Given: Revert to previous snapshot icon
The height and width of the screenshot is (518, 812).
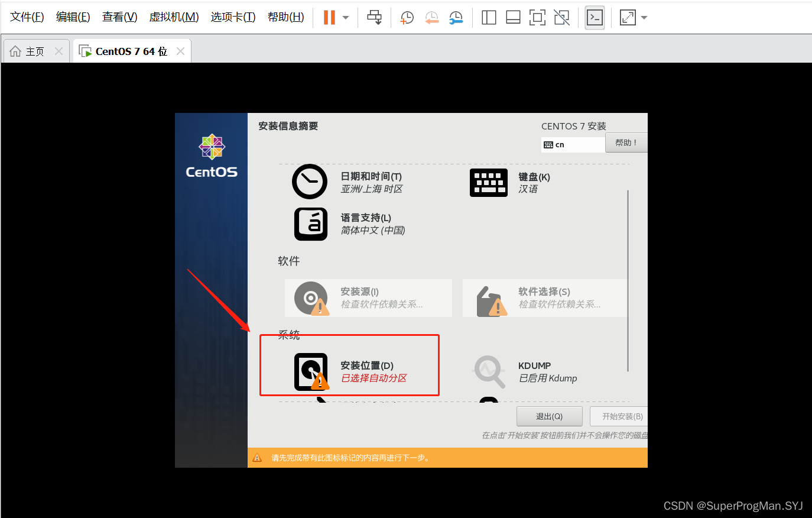Looking at the screenshot, I should click(431, 18).
